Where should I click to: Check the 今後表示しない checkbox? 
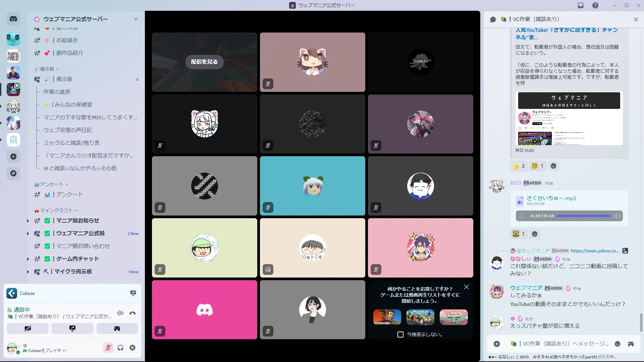(x=400, y=335)
